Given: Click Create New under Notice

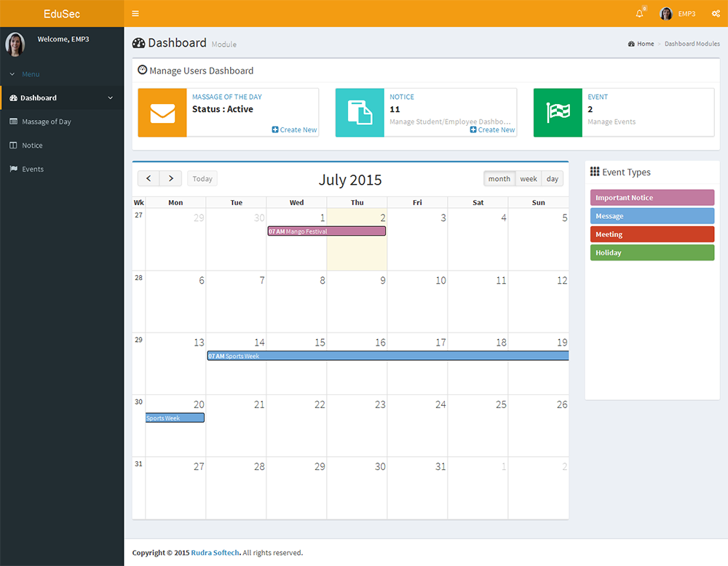Looking at the screenshot, I should (492, 130).
